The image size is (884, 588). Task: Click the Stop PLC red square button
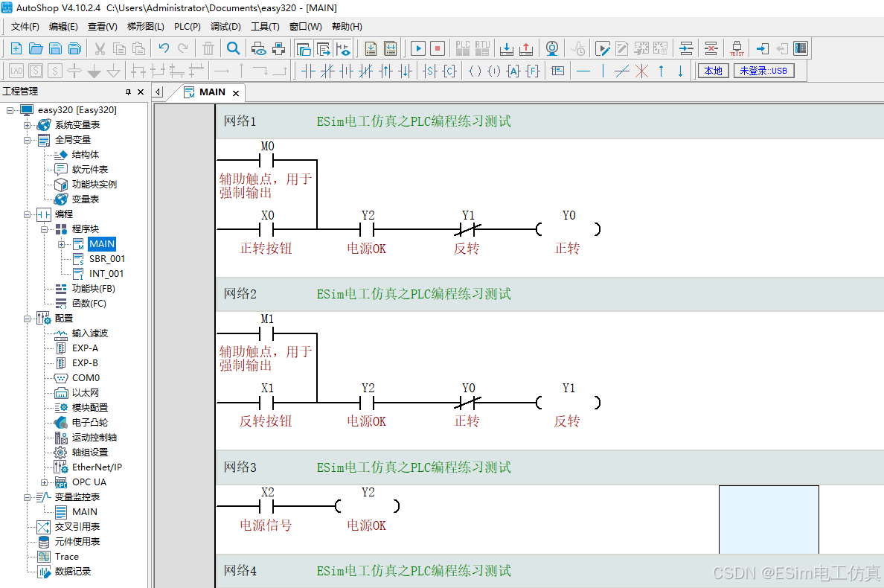coord(438,48)
